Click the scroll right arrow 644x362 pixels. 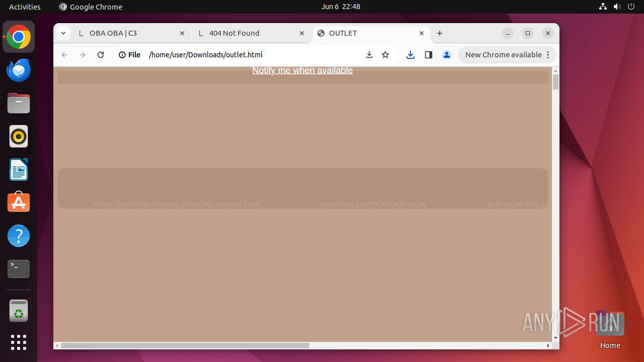pyautogui.click(x=548, y=345)
